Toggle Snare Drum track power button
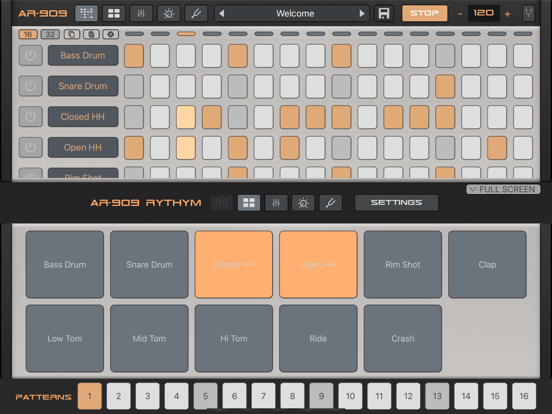The image size is (552, 414). coord(31,86)
